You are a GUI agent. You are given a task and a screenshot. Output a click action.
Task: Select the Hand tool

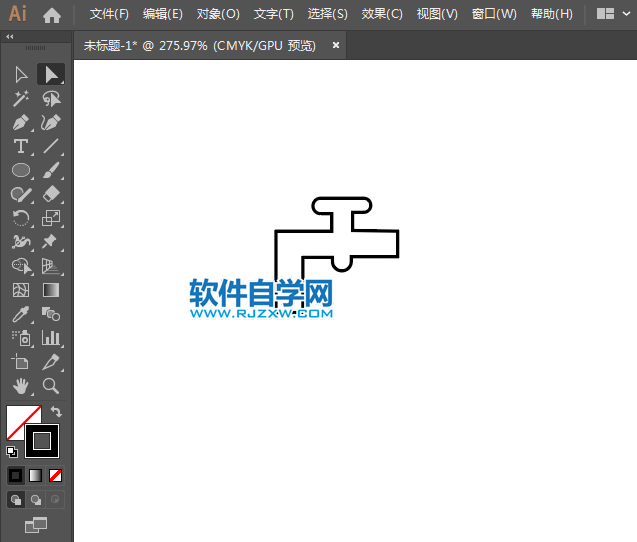tap(21, 386)
